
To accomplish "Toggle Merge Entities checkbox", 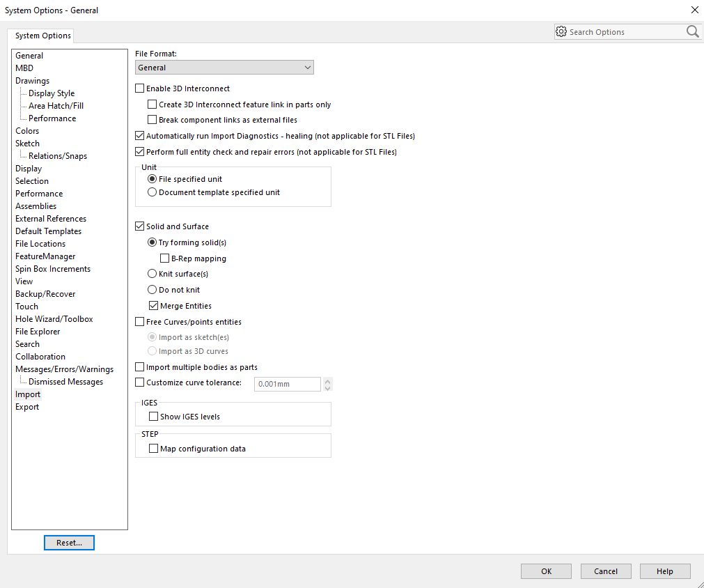I will pos(153,306).
